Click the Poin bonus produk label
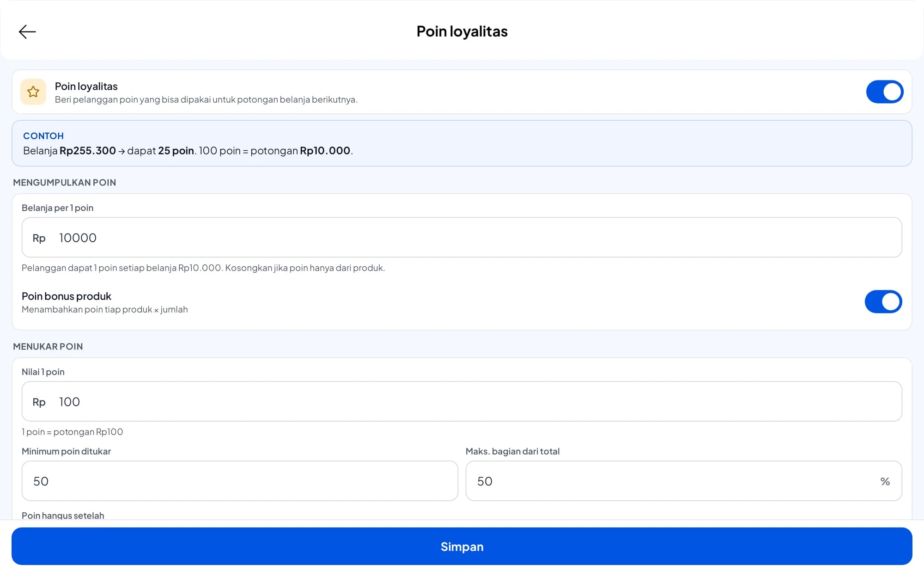Viewport: 924px width, 578px height. tap(67, 296)
